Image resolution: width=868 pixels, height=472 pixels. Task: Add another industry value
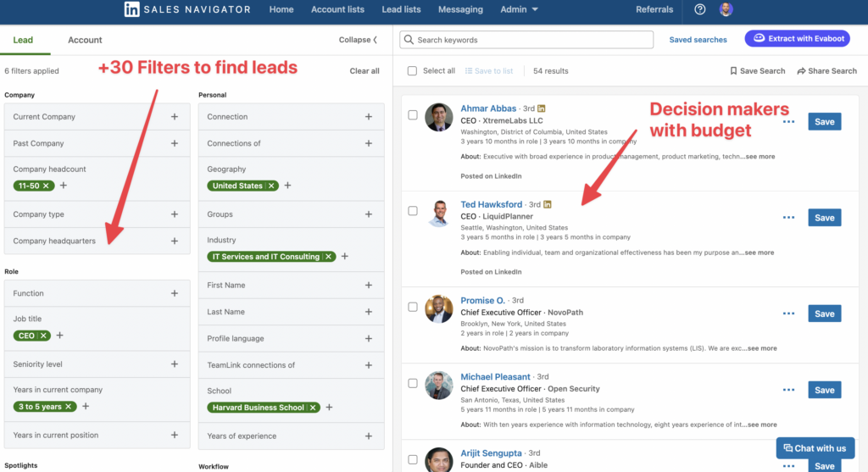(345, 256)
